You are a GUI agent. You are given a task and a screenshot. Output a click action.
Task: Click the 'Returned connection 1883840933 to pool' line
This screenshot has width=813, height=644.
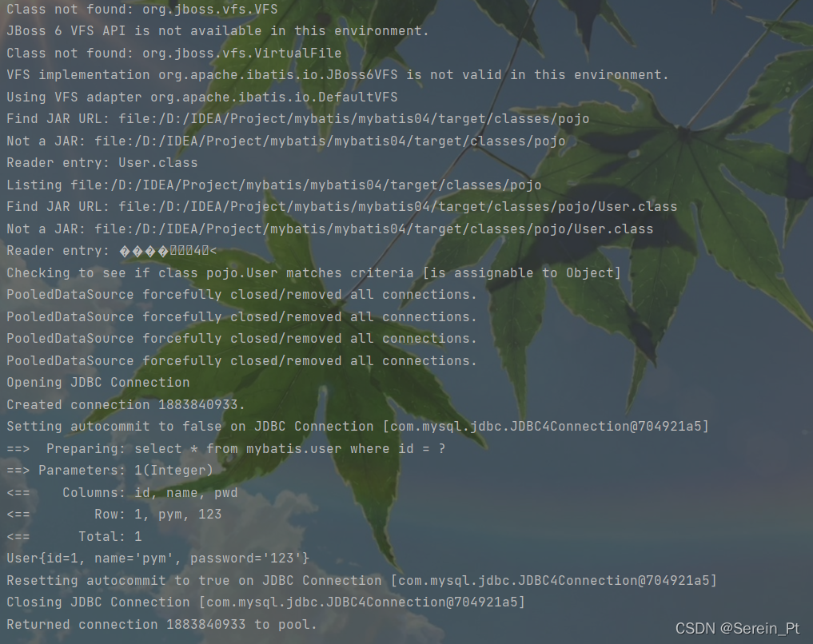pyautogui.click(x=161, y=624)
